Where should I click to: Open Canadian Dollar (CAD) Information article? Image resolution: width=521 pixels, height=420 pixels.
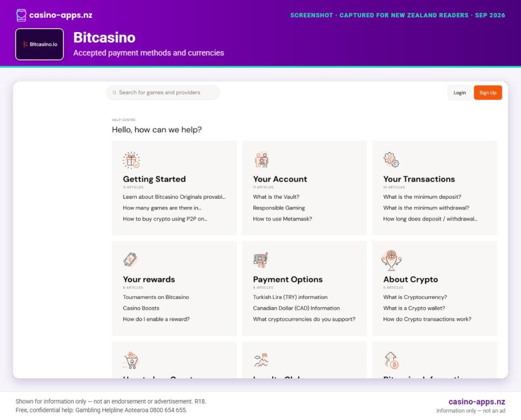coord(297,308)
